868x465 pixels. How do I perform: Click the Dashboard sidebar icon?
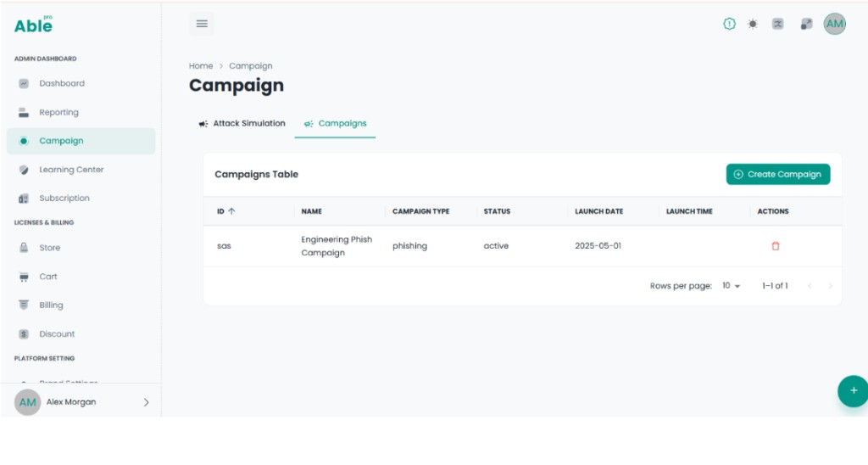23,84
